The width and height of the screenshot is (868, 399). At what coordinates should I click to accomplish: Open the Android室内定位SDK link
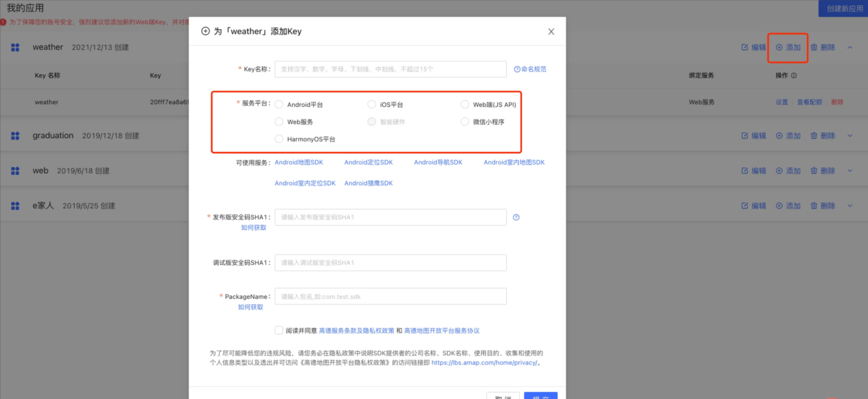305,183
